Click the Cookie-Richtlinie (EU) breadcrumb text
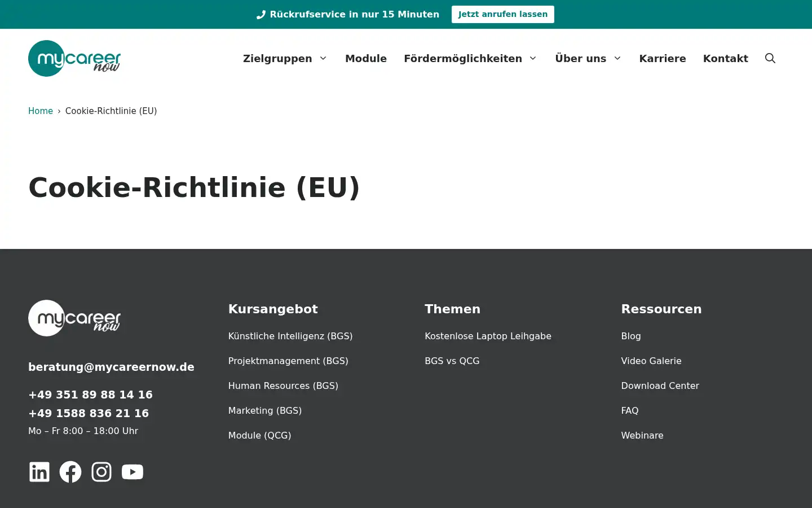The height and width of the screenshot is (508, 812). 111,111
